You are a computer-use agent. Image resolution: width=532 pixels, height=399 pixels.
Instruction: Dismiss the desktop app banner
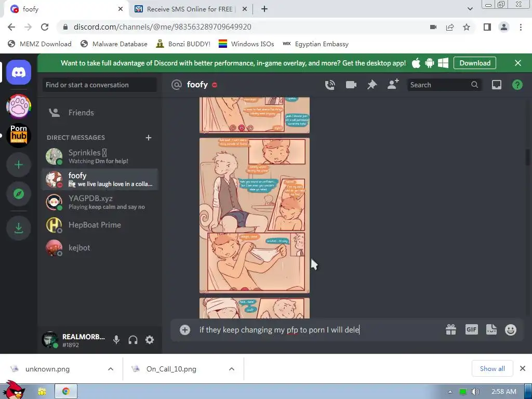point(518,63)
